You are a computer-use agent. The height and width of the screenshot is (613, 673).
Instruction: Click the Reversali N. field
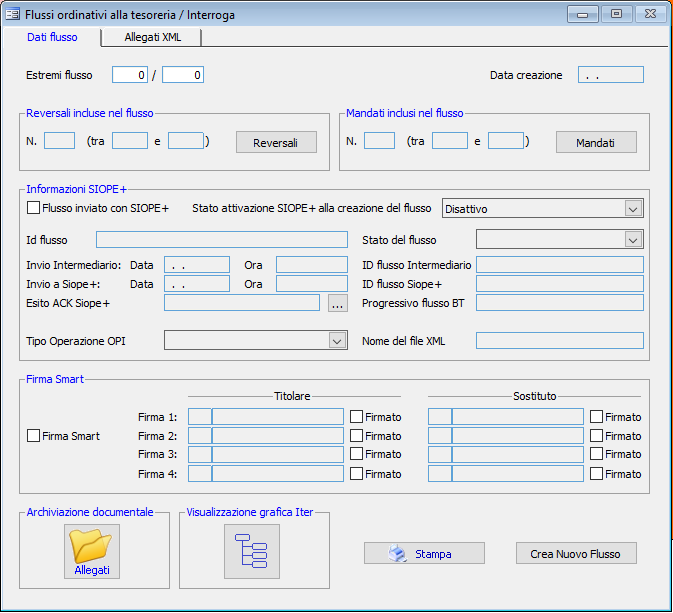click(x=60, y=141)
